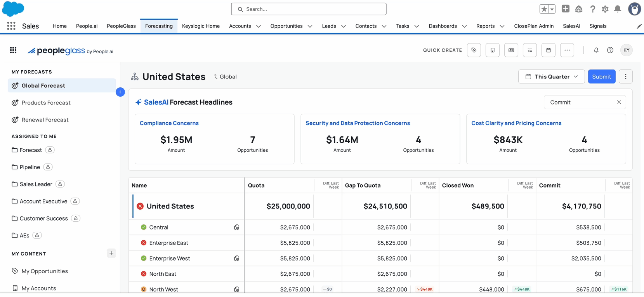Open the ClosePlan Admin tab
The width and height of the screenshot is (644, 297).
pos(534,26)
